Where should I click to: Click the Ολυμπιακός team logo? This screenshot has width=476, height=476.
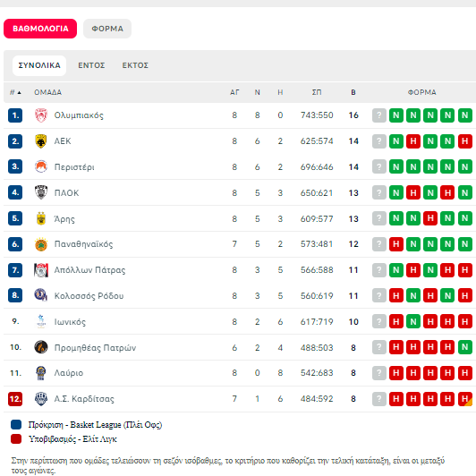(41, 115)
